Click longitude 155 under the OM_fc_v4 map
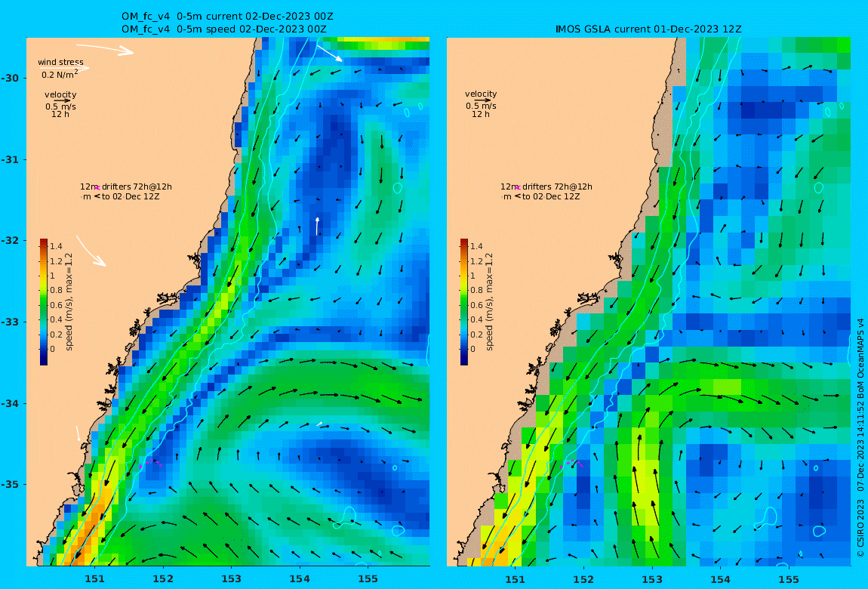Viewport: 868px width, 589px height. (x=368, y=579)
